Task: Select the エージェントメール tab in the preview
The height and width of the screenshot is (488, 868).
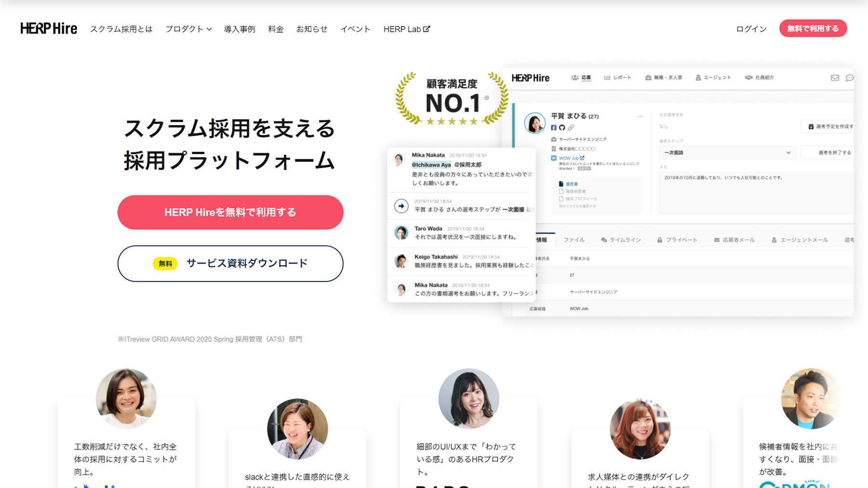Action: pyautogui.click(x=800, y=240)
